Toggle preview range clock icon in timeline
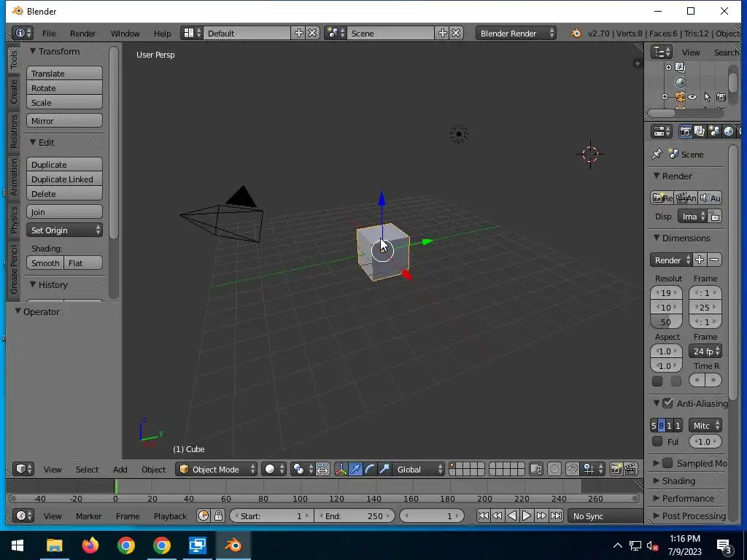This screenshot has height=560, width=747. coord(204,516)
